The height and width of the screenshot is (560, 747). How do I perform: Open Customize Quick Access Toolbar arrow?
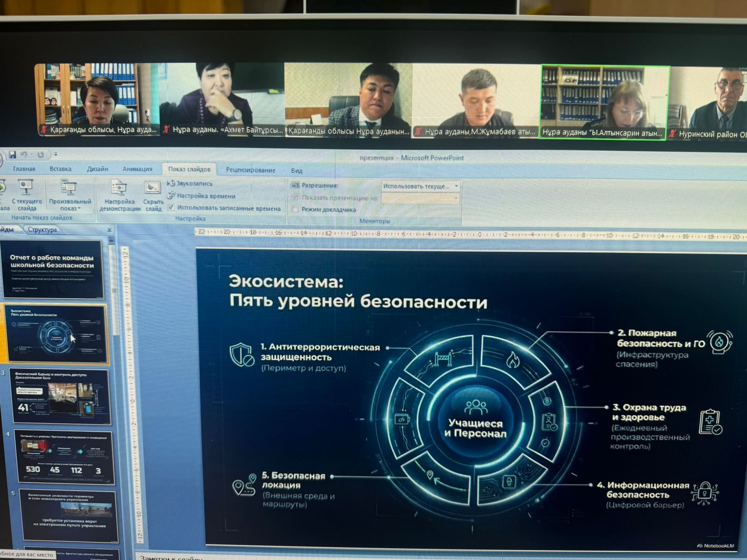56,154
